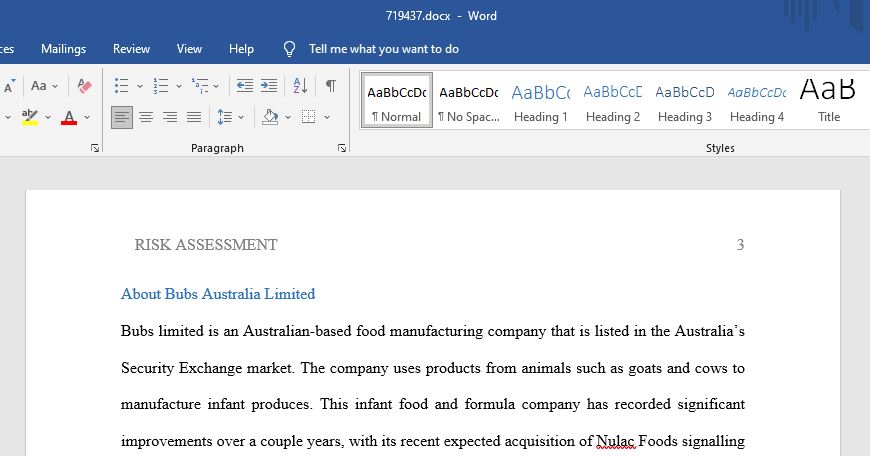Apply the Normal style
The height and width of the screenshot is (456, 870).
pos(396,100)
